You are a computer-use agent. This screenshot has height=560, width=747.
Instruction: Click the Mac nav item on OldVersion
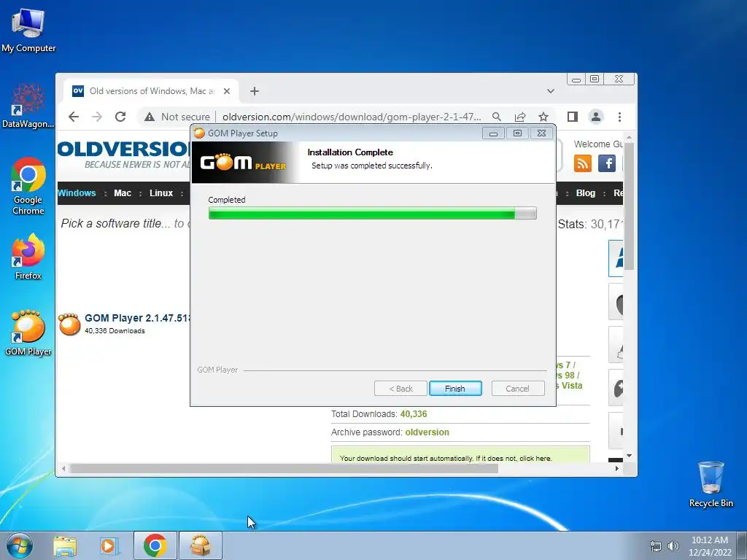click(x=123, y=192)
